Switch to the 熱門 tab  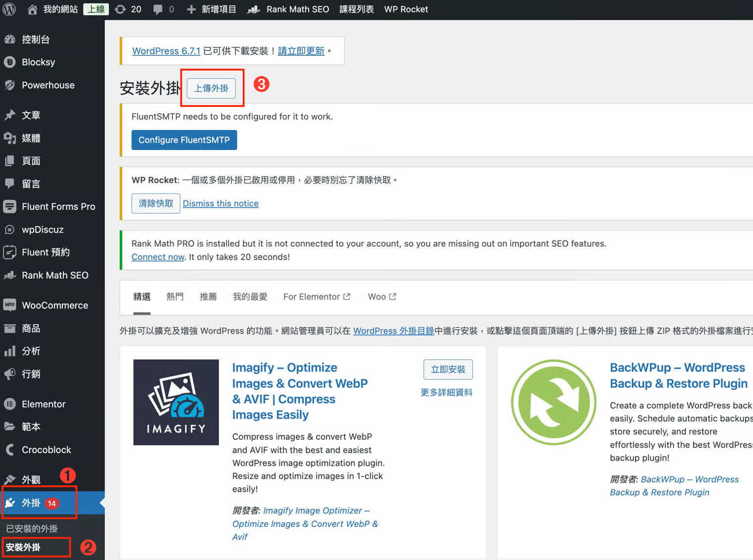pos(175,297)
